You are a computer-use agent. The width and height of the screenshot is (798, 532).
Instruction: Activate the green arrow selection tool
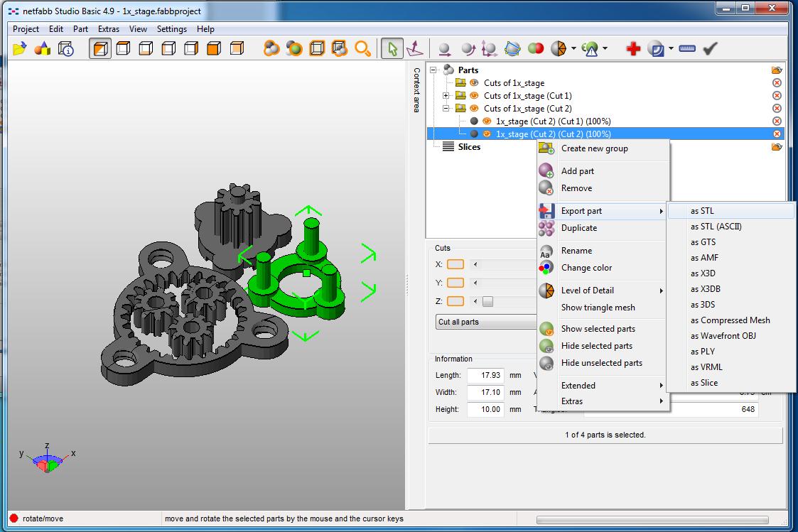coord(392,49)
